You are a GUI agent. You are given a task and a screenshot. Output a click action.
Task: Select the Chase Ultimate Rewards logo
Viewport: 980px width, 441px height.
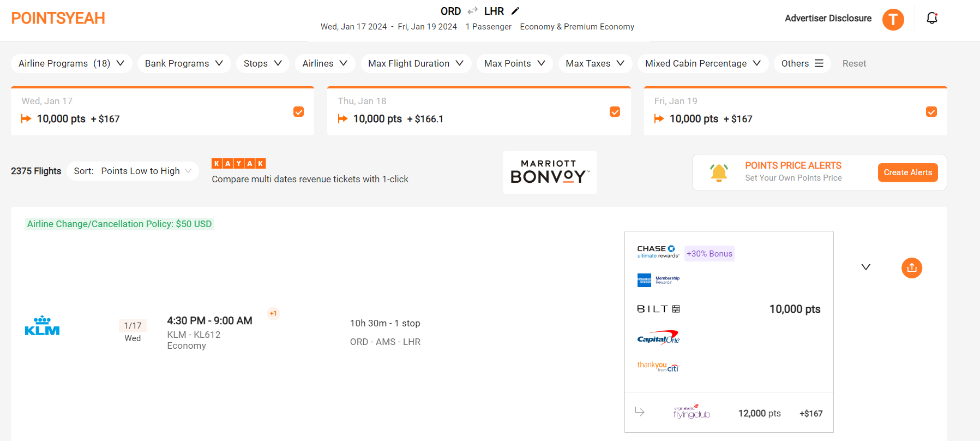(x=658, y=252)
